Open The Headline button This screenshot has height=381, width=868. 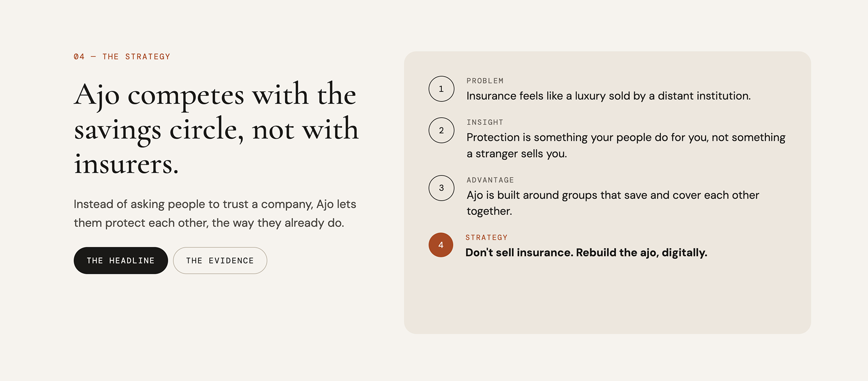(121, 260)
